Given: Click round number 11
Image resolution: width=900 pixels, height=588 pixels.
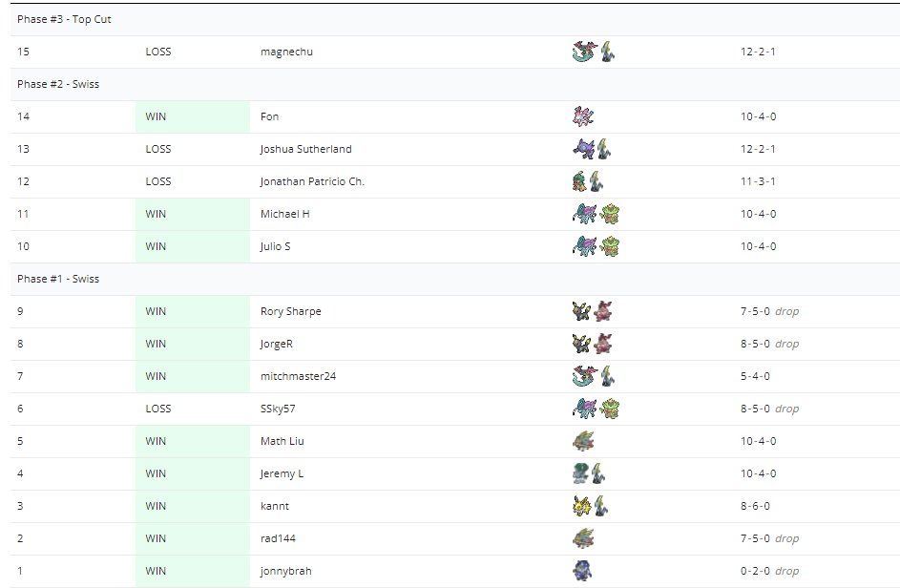Looking at the screenshot, I should coord(23,214).
